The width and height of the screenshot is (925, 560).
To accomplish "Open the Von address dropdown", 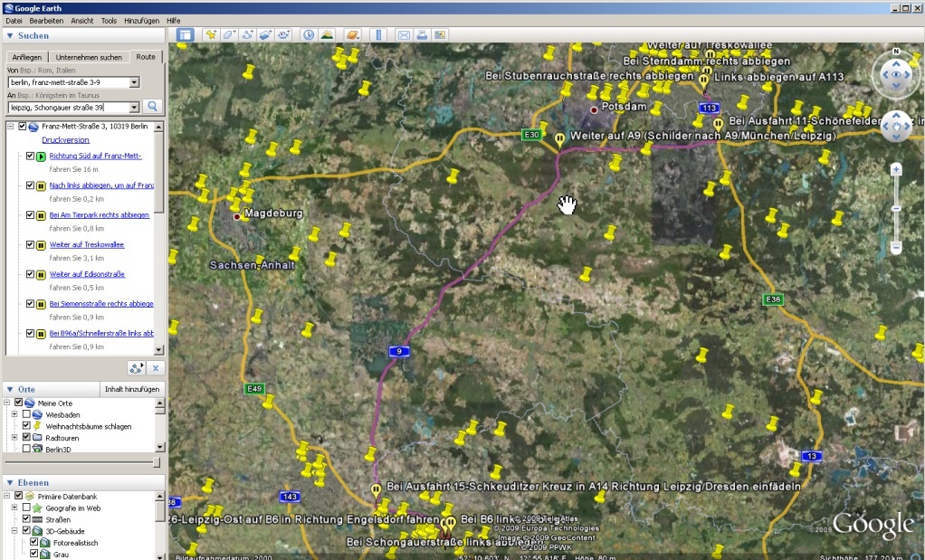I will pos(135,82).
